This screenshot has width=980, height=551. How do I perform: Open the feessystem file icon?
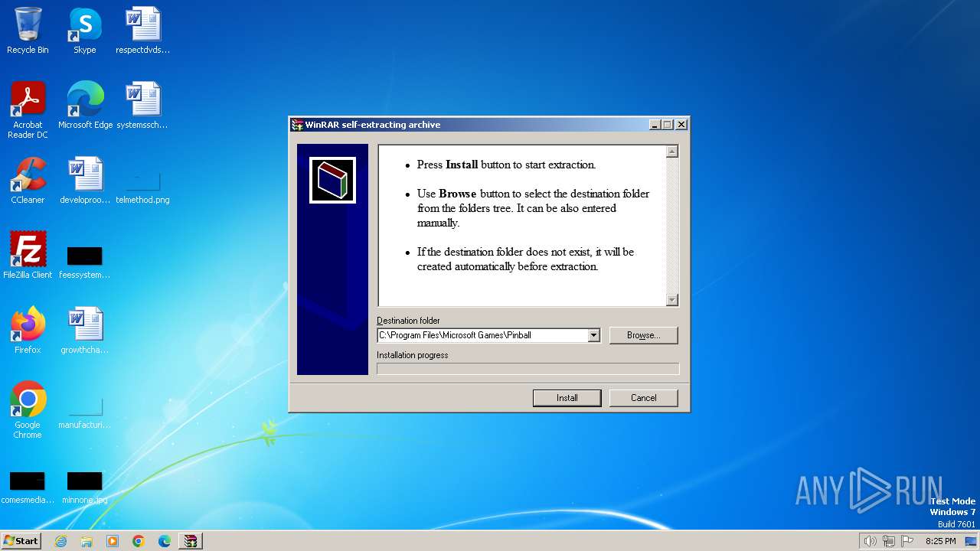(84, 262)
